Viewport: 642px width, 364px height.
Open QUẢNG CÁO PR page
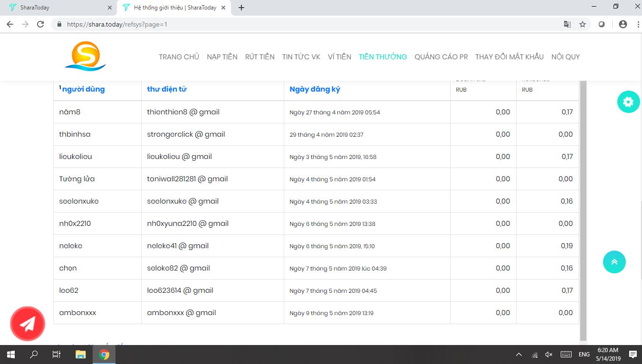coord(441,57)
